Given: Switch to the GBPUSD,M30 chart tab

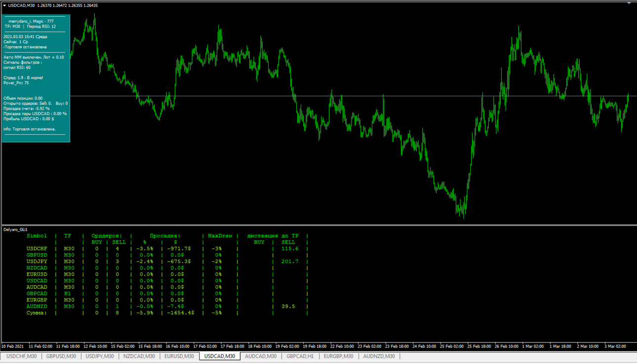Looking at the screenshot, I should pyautogui.click(x=61, y=356).
